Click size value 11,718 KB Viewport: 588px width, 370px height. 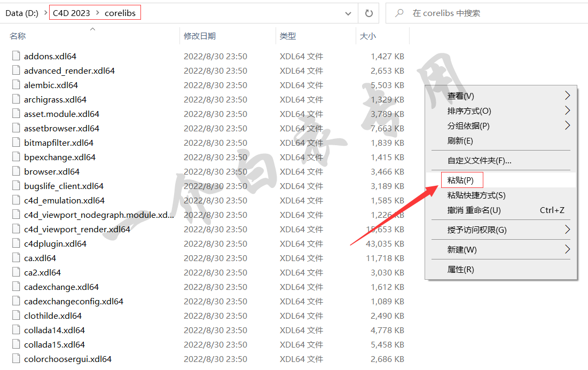click(x=385, y=258)
